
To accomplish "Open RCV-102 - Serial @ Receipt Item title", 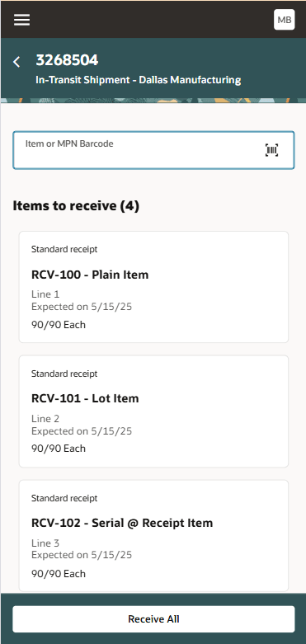I will pos(122,523).
